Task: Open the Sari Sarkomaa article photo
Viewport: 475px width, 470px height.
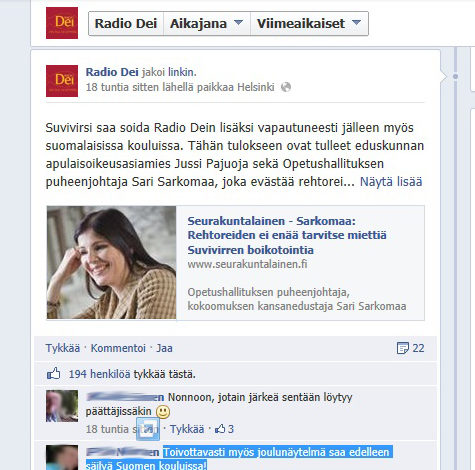Action: pos(111,263)
